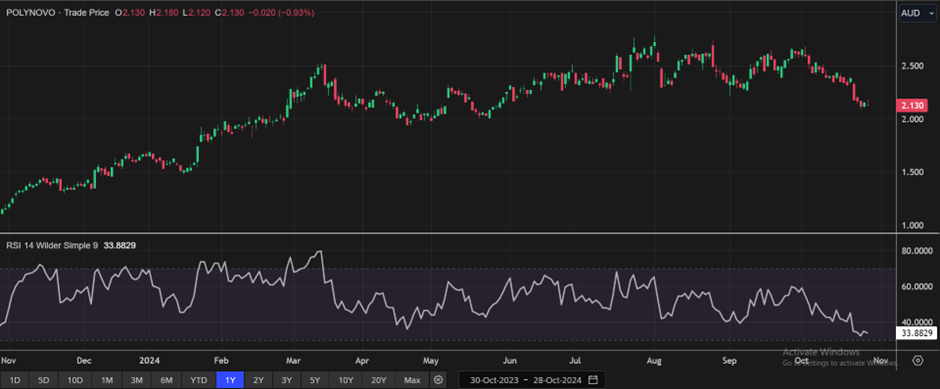Open calendar icon in date range field
The image size is (940, 389).
click(x=593, y=380)
